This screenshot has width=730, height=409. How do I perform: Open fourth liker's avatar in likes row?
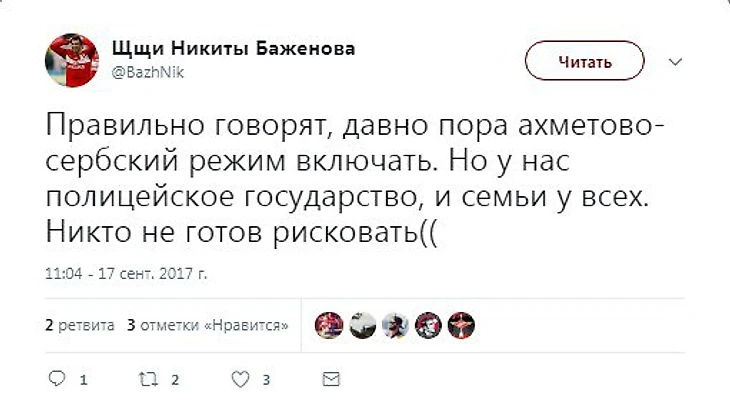click(x=428, y=325)
